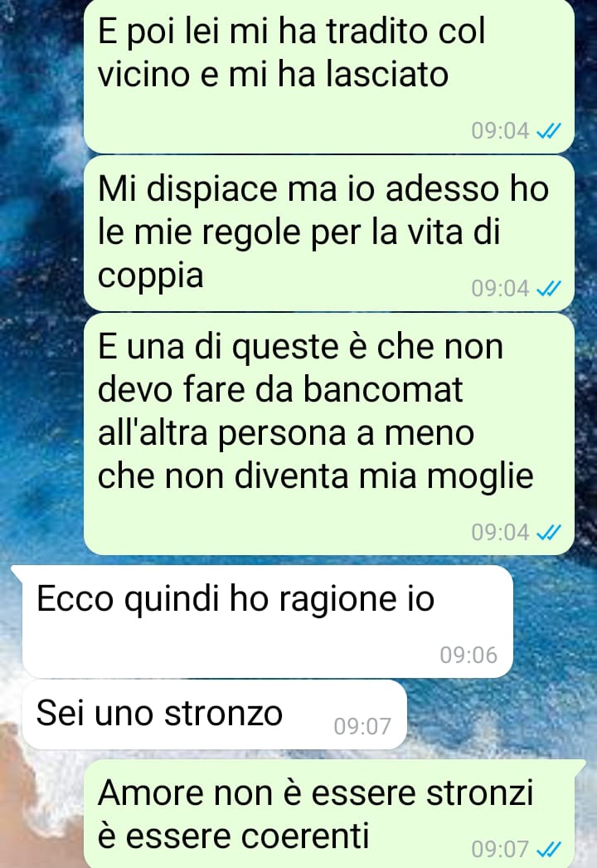The image size is (597, 868).
Task: Tap the read-receipt ticks on the "tradito col vicino" message
Action: pos(549,131)
